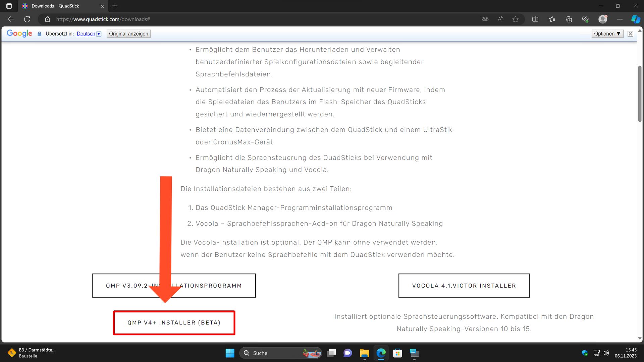The image size is (644, 362).
Task: Open Windows Security tray icon
Action: 585,353
